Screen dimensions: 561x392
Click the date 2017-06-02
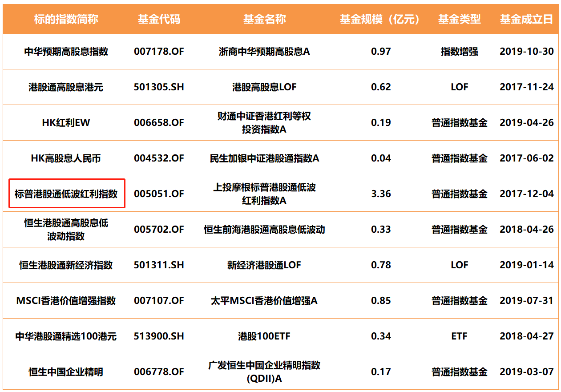(x=527, y=158)
